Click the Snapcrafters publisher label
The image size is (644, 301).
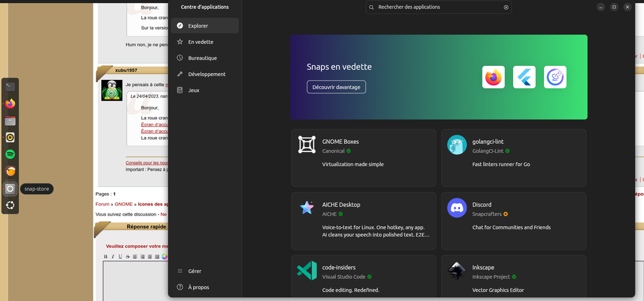pos(487,214)
